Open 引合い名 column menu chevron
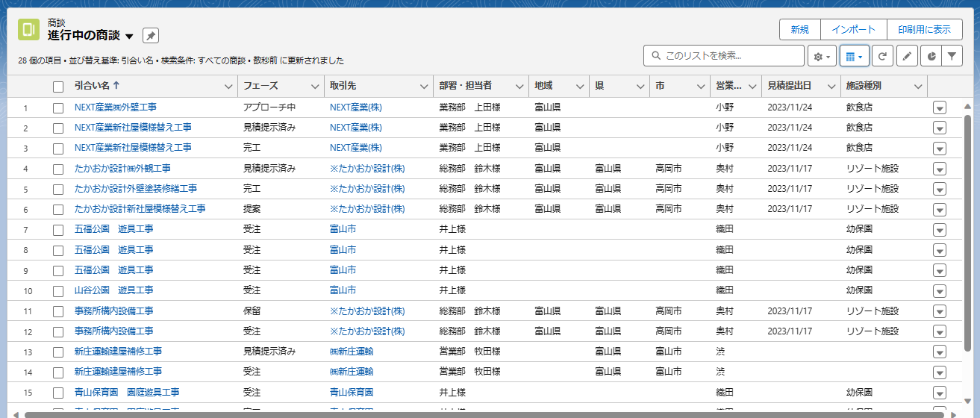This screenshot has height=418, width=980. tap(228, 87)
